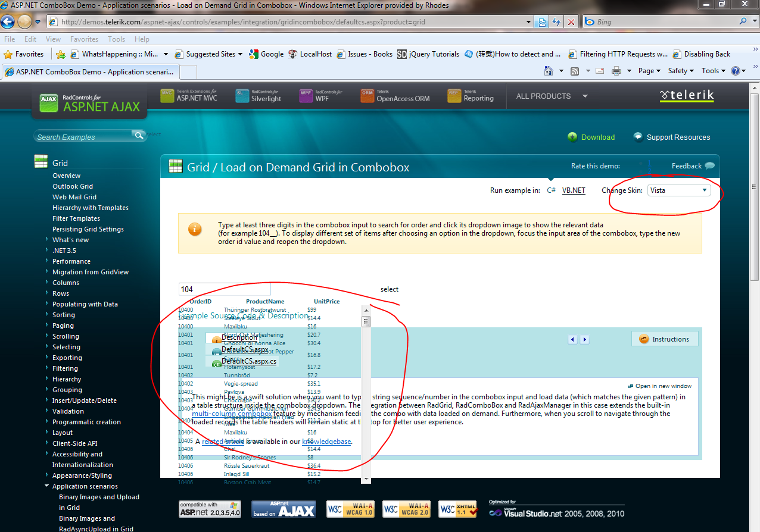Open the Safety dropdown in command bar
This screenshot has width=760, height=532.
click(x=681, y=71)
